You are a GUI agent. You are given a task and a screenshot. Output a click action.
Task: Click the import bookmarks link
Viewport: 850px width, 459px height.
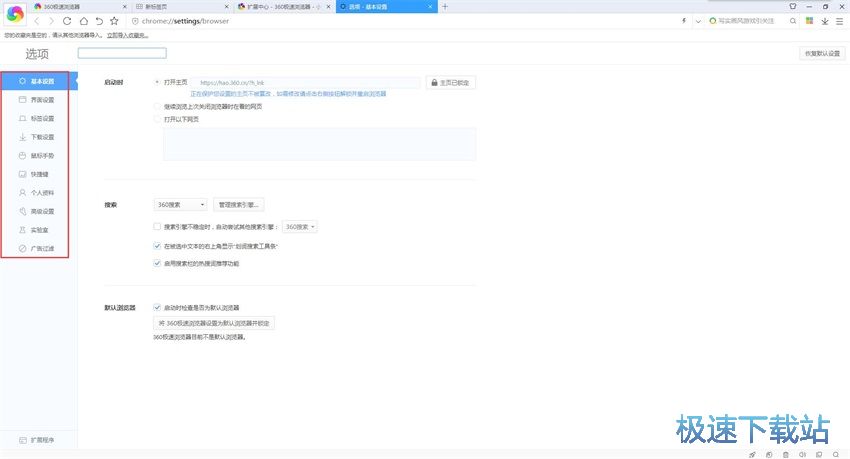click(127, 35)
